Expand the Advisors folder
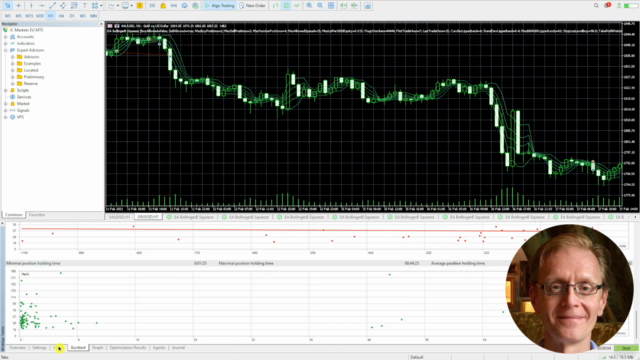 pos(12,57)
